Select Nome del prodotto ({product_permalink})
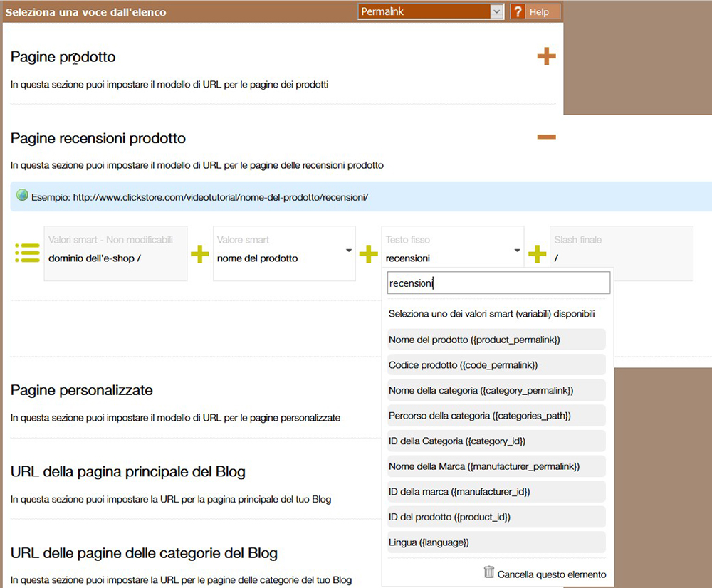This screenshot has height=588, width=712. (496, 340)
